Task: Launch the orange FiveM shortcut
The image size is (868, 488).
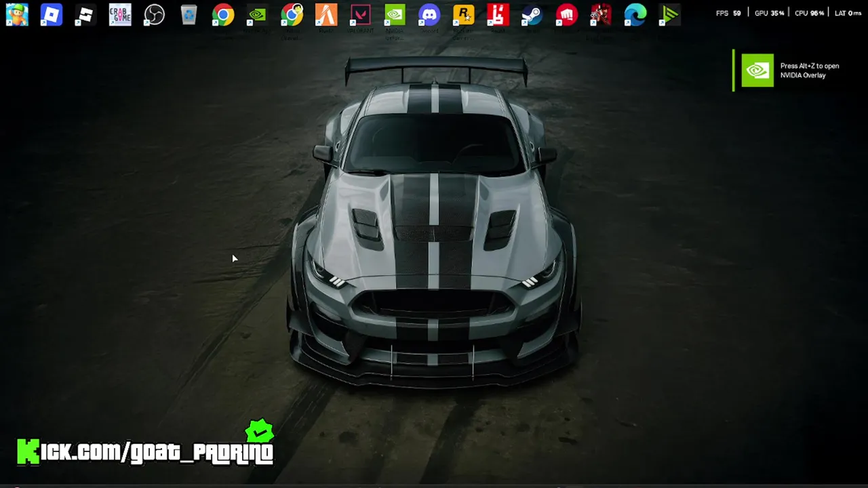Action: coord(326,14)
